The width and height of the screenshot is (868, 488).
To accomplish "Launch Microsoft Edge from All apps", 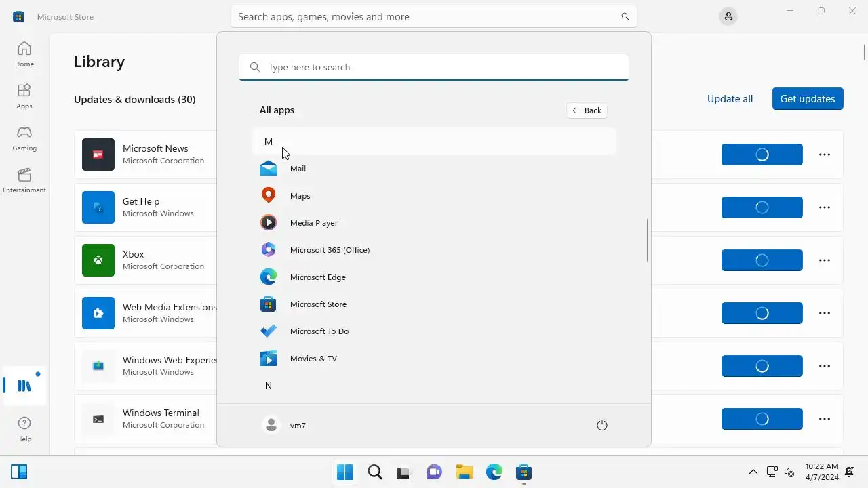I will coord(434,277).
